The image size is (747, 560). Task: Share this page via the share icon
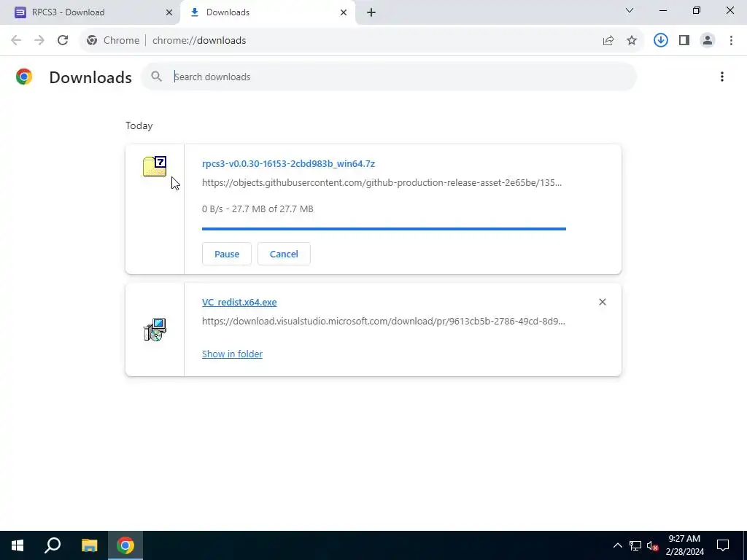click(x=608, y=41)
